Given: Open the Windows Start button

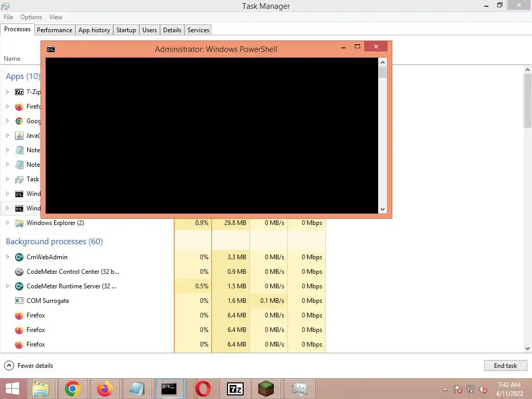Looking at the screenshot, I should [x=12, y=389].
